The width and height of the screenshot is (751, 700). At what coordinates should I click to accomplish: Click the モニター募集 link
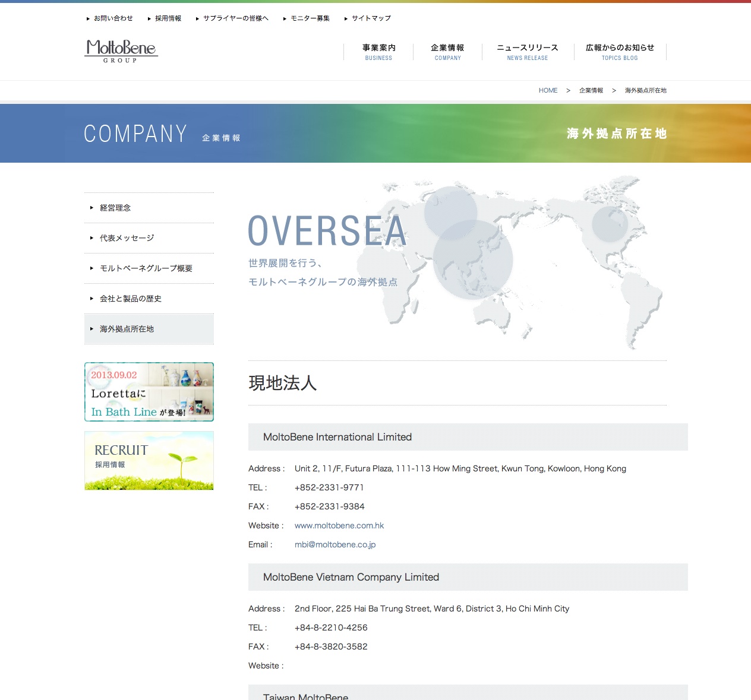pyautogui.click(x=310, y=18)
